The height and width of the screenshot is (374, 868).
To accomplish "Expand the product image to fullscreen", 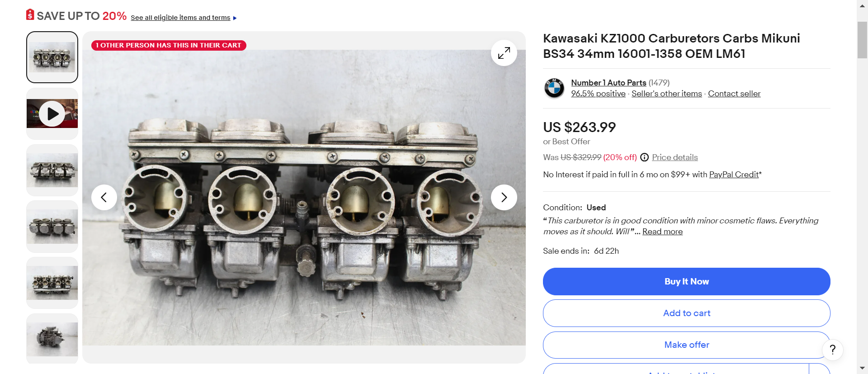I will coord(504,53).
